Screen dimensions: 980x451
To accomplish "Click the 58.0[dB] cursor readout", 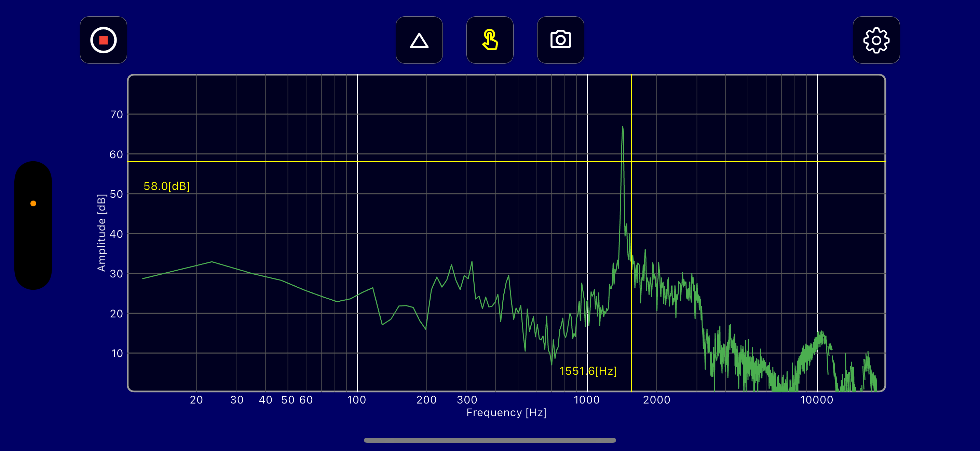I will (167, 186).
